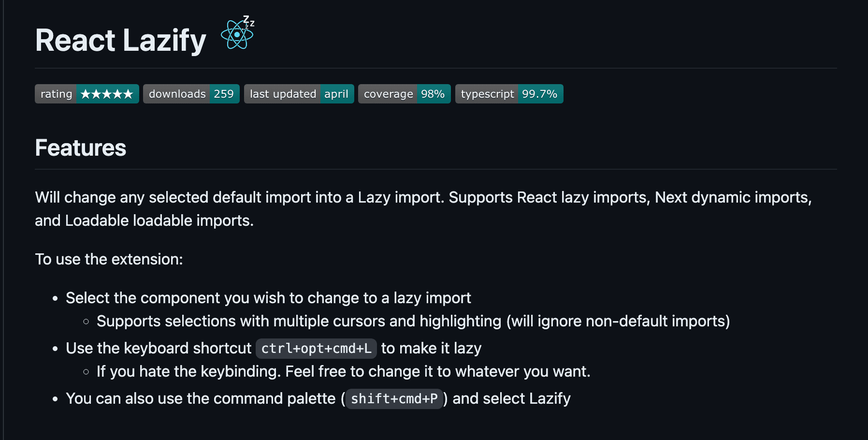Click the React Lazify atom logo
Viewport: 868px width, 440px height.
click(237, 34)
